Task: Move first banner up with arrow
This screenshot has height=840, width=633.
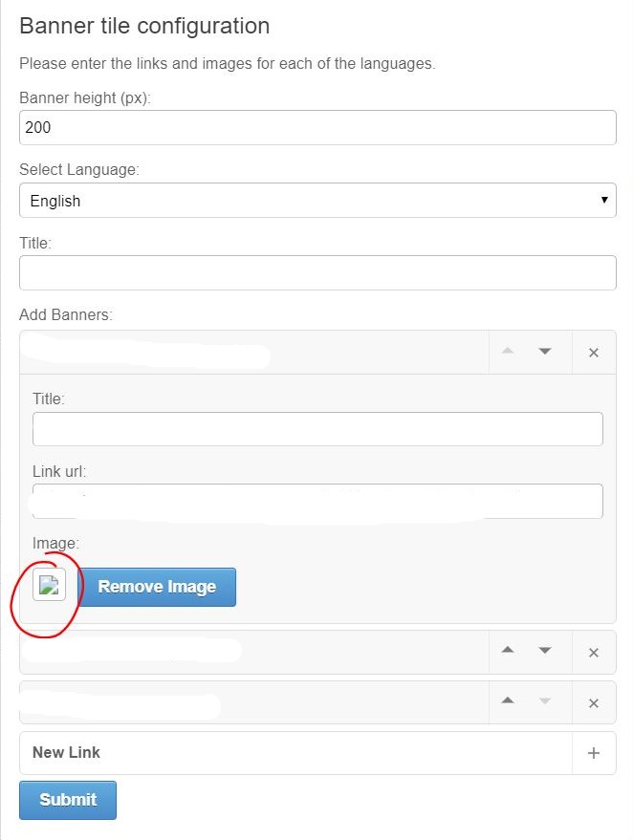Action: pos(508,352)
